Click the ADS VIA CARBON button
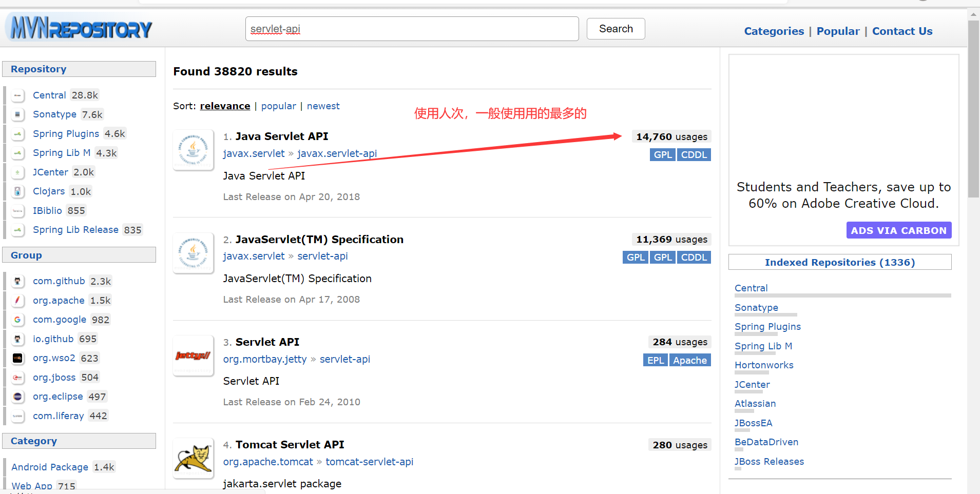The width and height of the screenshot is (980, 494). [898, 230]
